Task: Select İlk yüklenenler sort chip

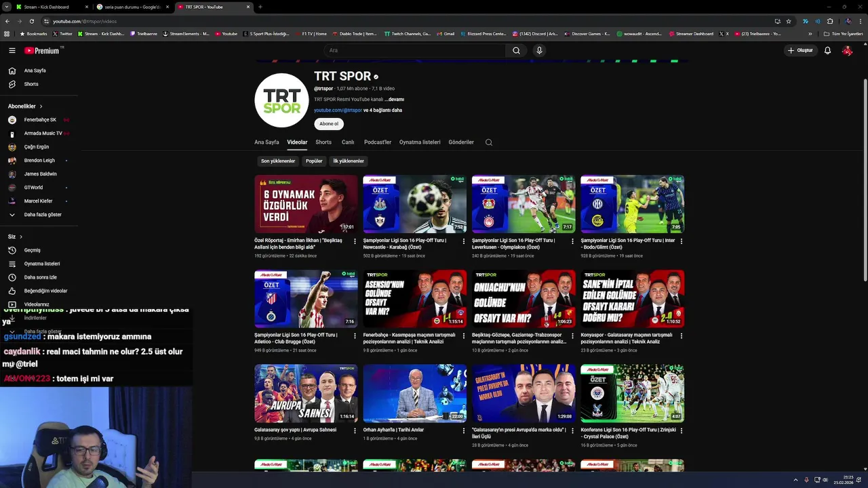Action: pos(349,161)
